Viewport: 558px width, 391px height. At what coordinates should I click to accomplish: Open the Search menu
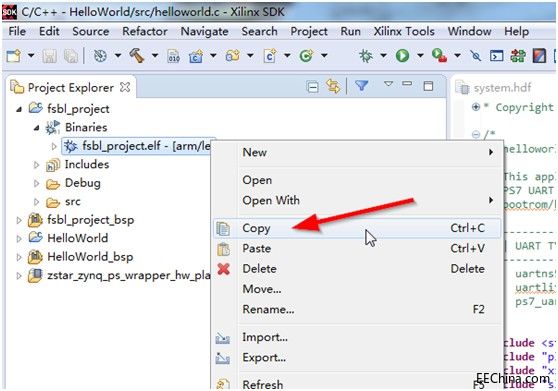click(259, 31)
